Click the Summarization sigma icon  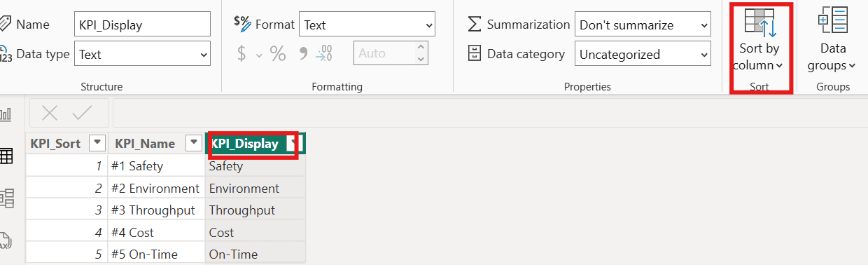[475, 25]
